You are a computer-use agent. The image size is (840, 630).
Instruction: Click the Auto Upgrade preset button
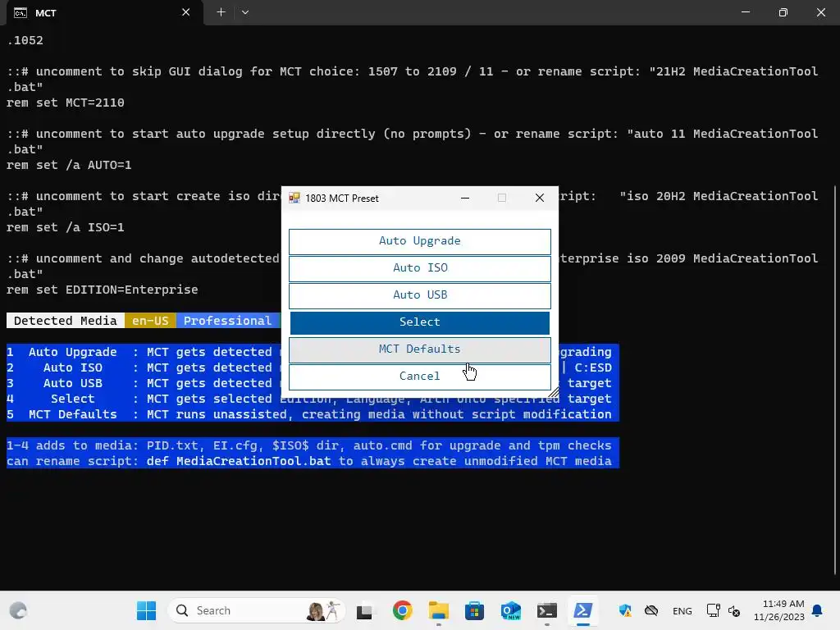tap(419, 241)
